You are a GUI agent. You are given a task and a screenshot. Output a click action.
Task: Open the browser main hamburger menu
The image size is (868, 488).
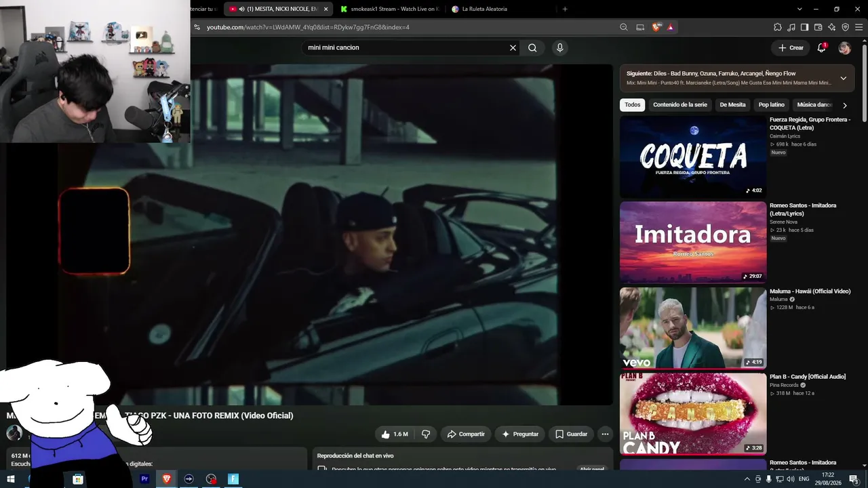859,27
